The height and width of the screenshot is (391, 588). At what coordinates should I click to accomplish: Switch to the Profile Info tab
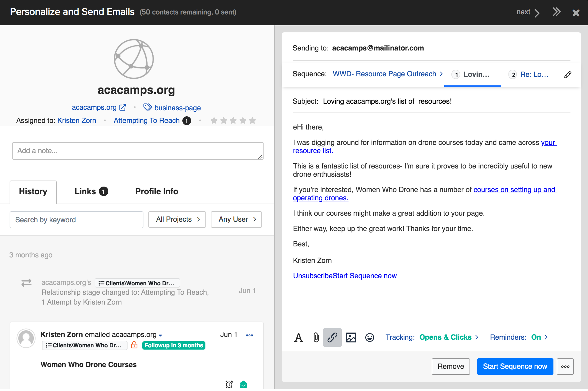(x=157, y=192)
